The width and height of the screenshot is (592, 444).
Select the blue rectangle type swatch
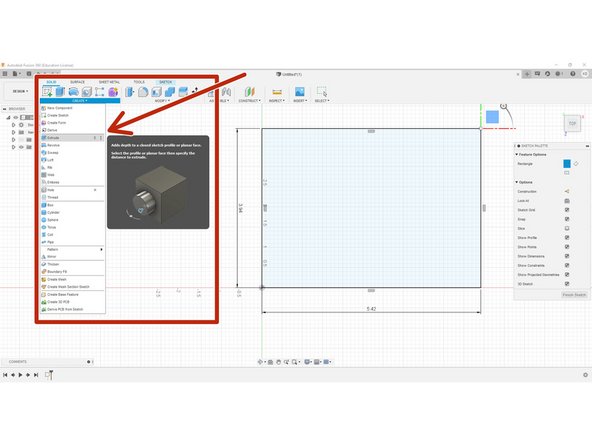tap(567, 163)
